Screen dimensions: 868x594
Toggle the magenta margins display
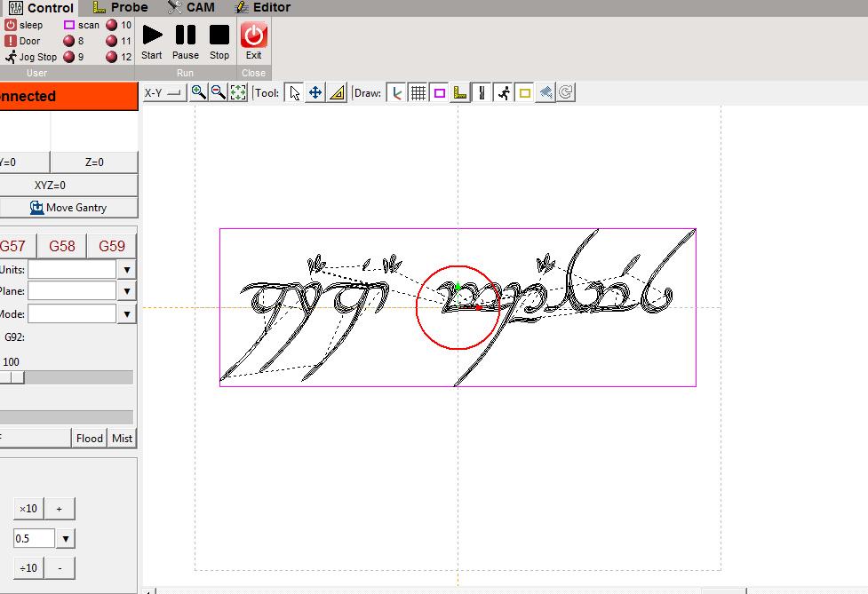440,93
